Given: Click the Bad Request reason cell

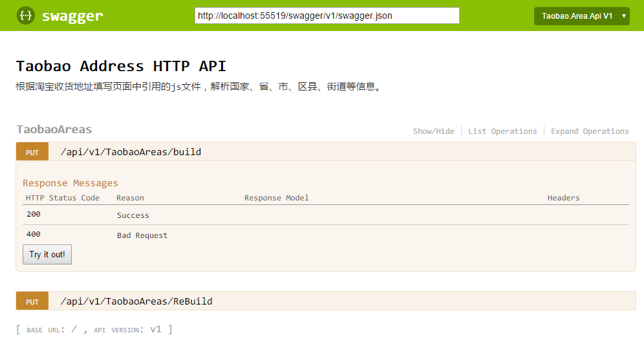Looking at the screenshot, I should [x=142, y=235].
